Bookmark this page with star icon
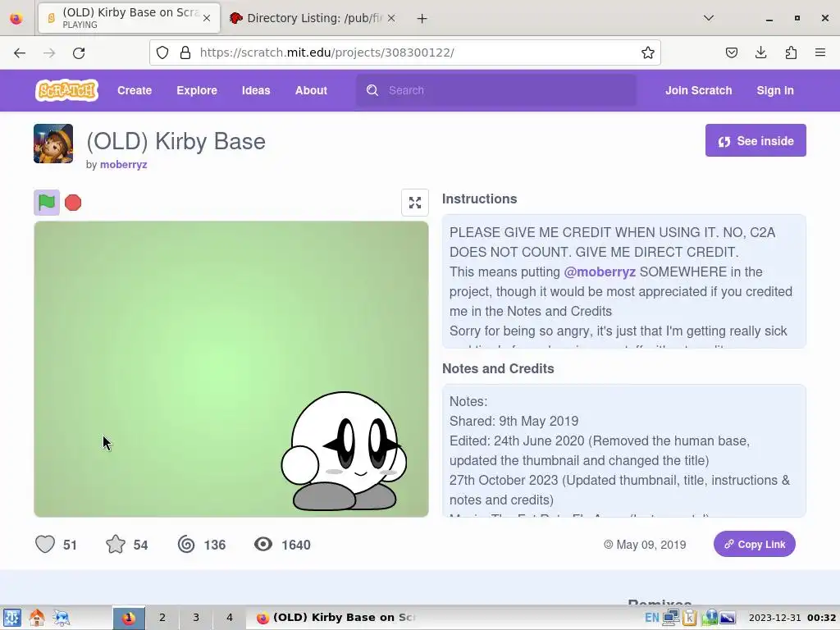Viewport: 840px width, 630px height. [x=648, y=52]
